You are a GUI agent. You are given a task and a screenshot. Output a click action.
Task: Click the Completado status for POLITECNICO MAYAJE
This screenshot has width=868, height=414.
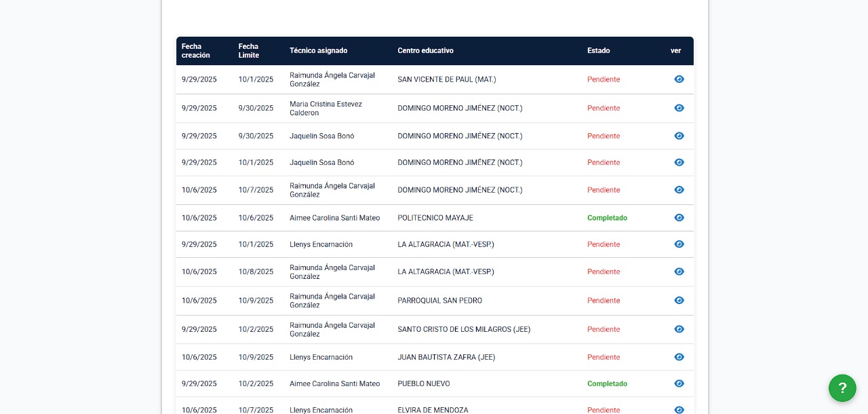[x=607, y=218]
